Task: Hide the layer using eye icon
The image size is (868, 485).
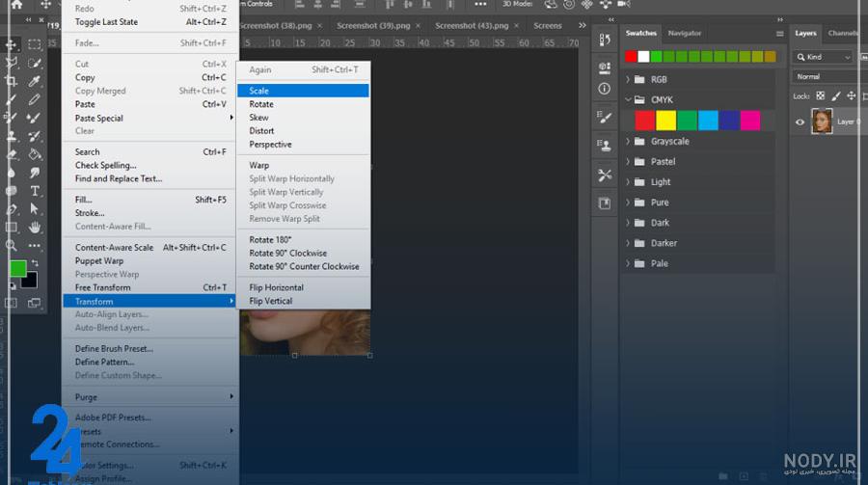Action: 800,121
